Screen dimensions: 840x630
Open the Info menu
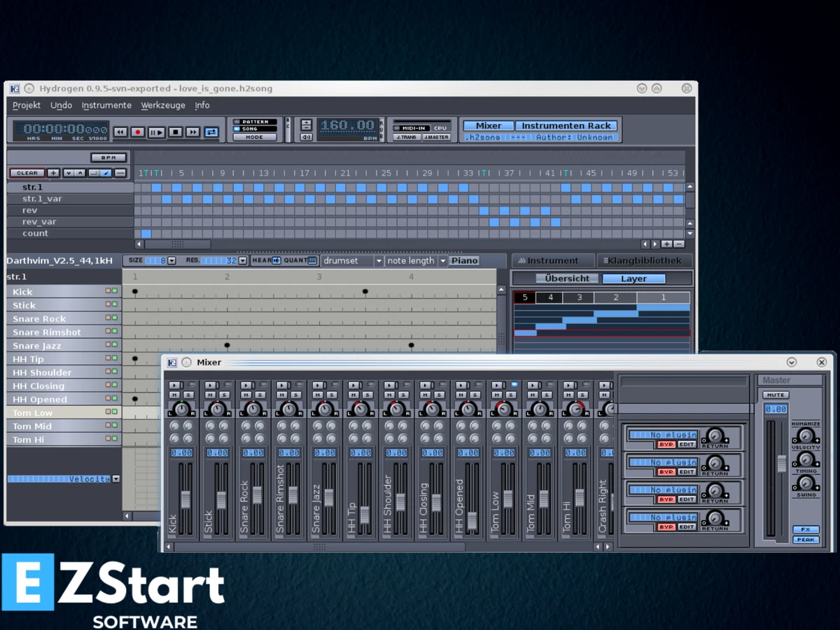(202, 105)
